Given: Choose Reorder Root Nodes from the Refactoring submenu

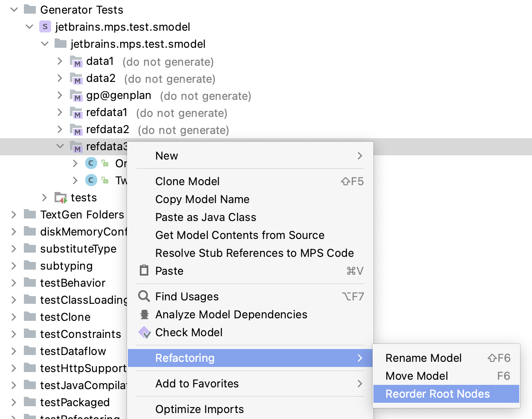Looking at the screenshot, I should pos(438,394).
